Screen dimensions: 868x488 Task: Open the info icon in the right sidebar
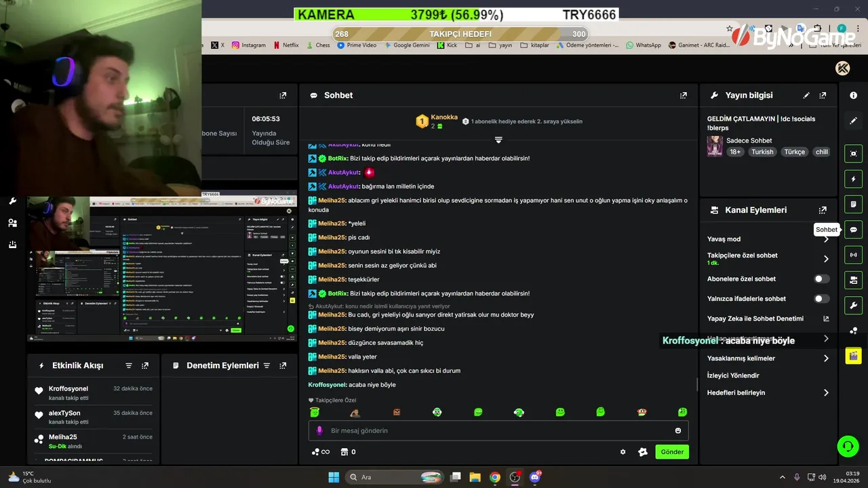853,96
